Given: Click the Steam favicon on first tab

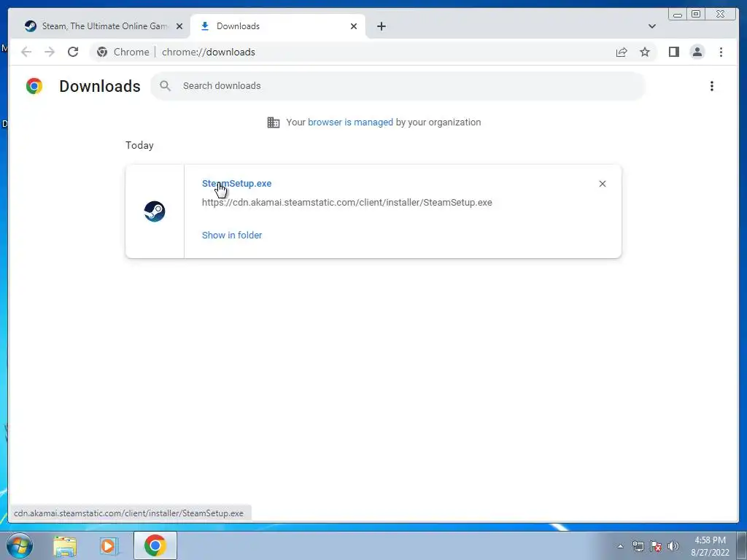Looking at the screenshot, I should 31,26.
